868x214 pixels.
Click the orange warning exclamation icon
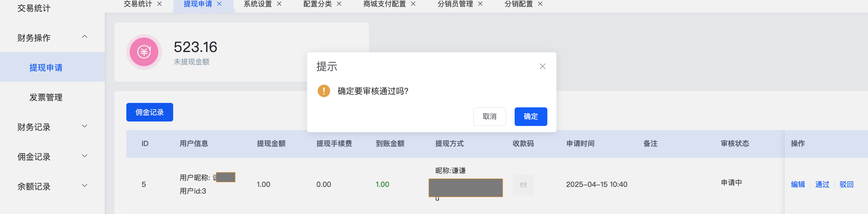point(324,91)
